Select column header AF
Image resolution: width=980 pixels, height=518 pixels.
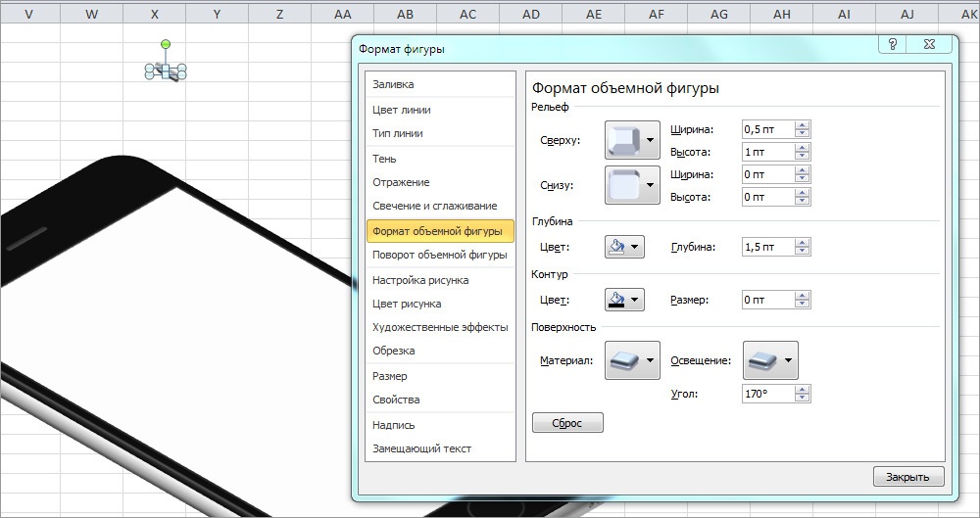(x=657, y=14)
